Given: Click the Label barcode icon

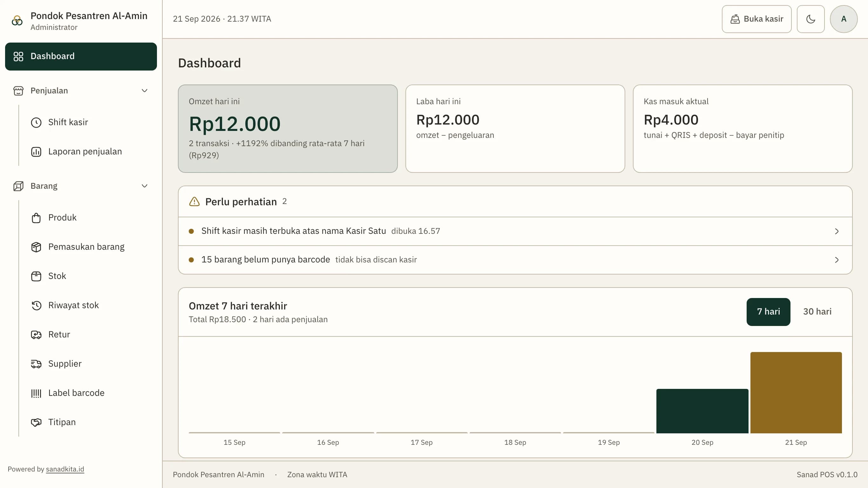Looking at the screenshot, I should click(36, 393).
